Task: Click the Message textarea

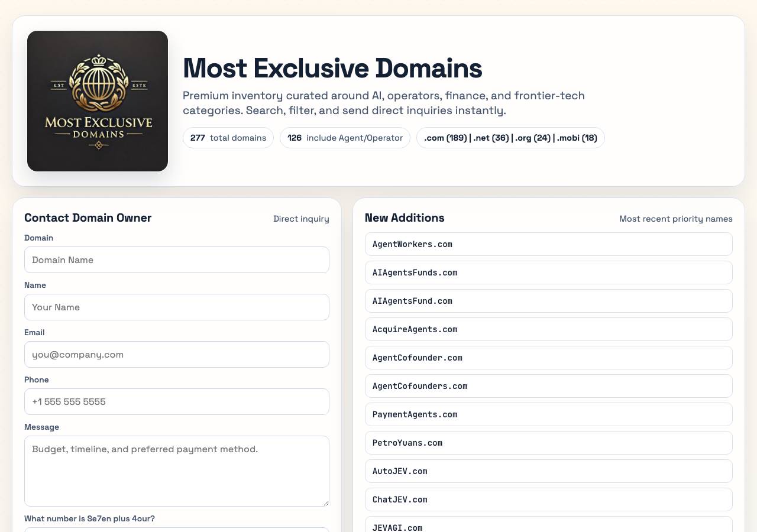Action: (177, 471)
